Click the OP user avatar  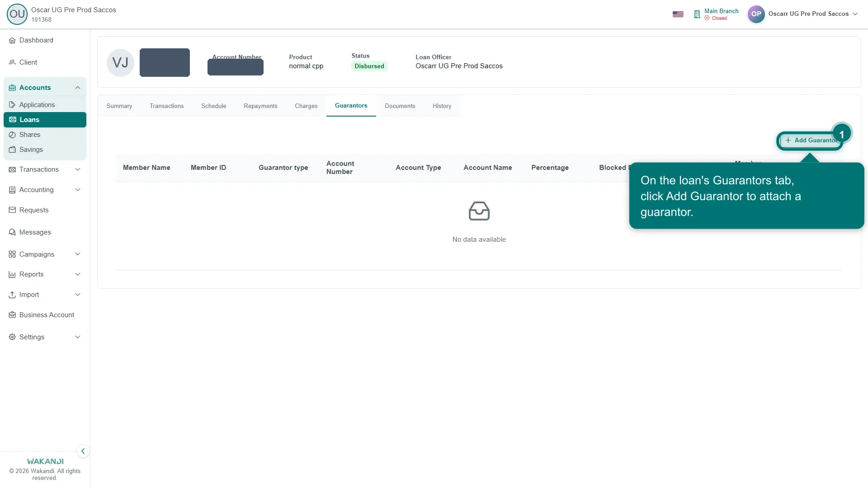pyautogui.click(x=756, y=14)
